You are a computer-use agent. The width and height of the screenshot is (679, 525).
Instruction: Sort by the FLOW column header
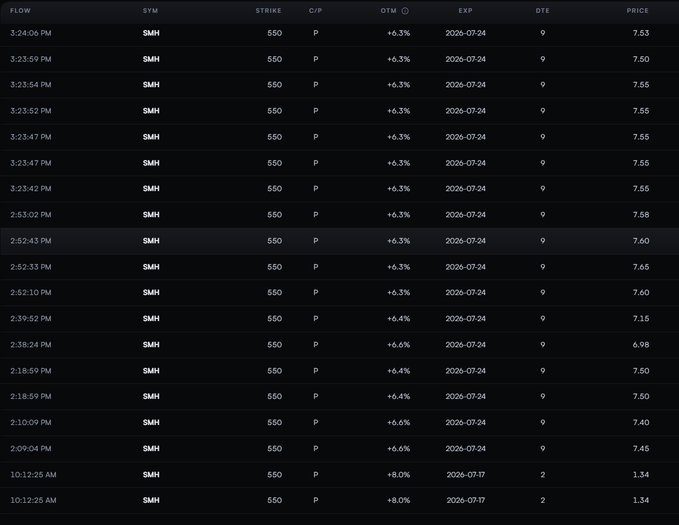(20, 10)
